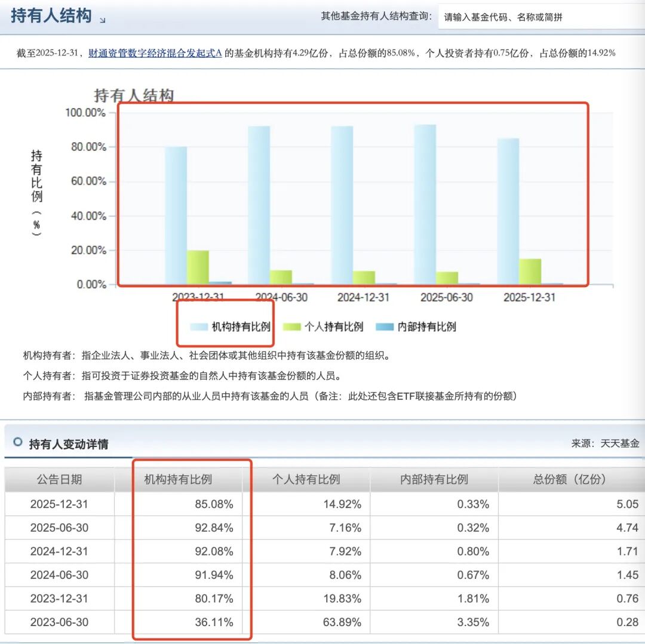645x644 pixels.
Task: Click the 2023-12-31 institutional bar in chart
Action: coord(176,215)
